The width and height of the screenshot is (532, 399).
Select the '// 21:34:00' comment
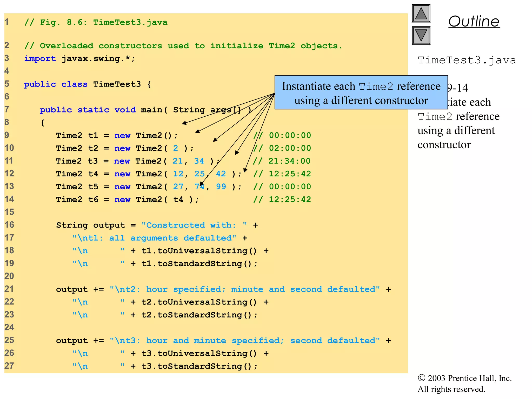[x=282, y=161]
